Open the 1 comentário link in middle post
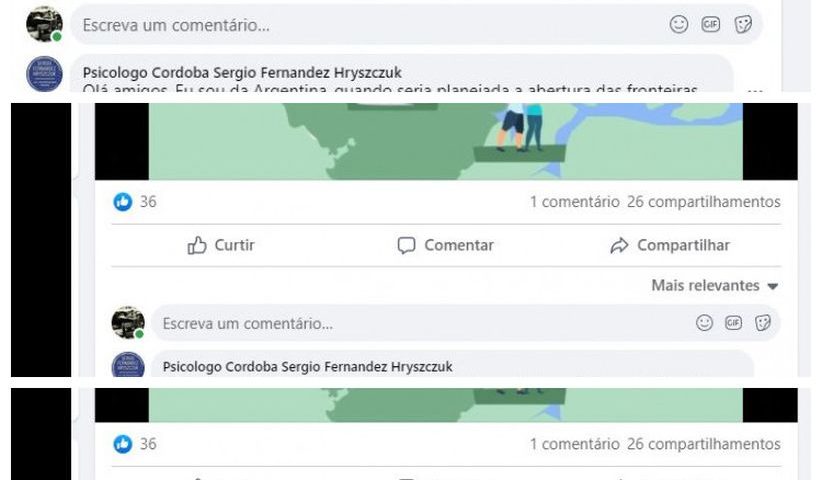The image size is (822, 480). point(575,202)
